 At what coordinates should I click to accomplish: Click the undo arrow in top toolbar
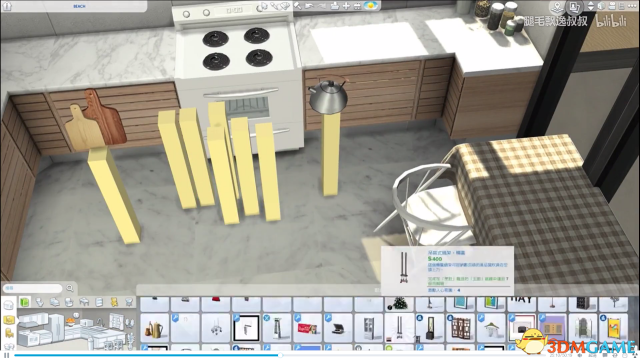click(310, 6)
